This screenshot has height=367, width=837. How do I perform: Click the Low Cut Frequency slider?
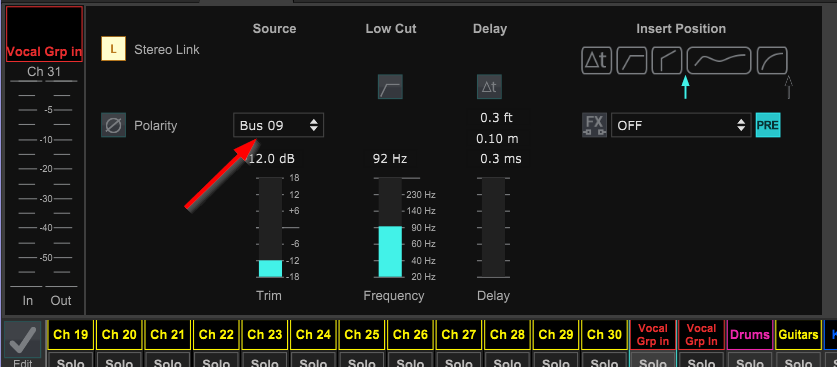pos(390,227)
